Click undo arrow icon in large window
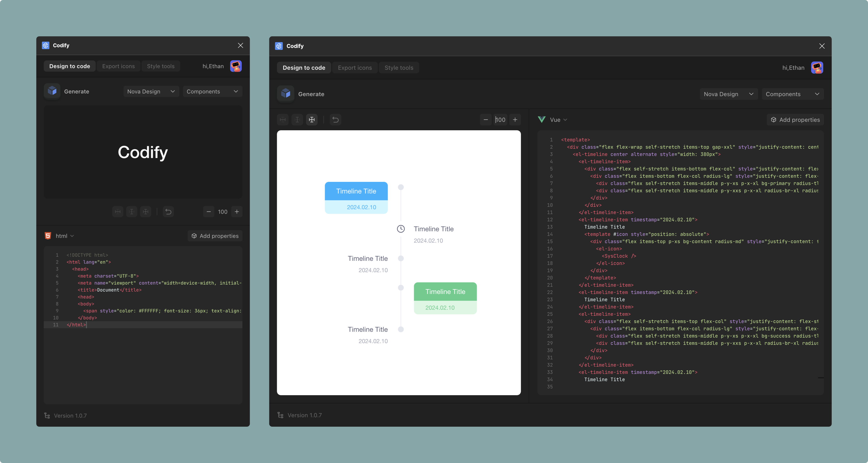868x463 pixels. coord(335,120)
